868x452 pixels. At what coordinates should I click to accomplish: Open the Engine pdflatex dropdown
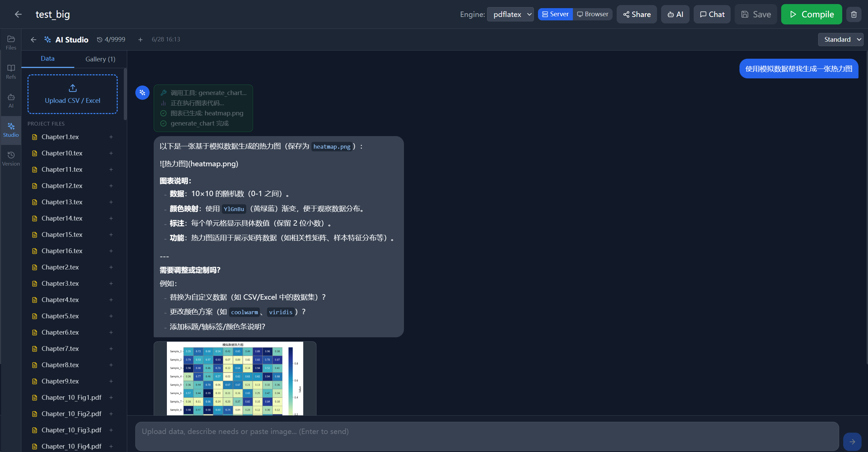click(x=510, y=14)
